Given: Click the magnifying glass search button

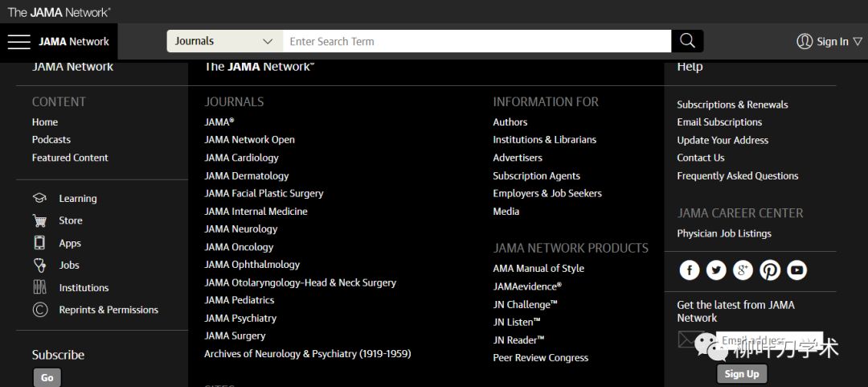Looking at the screenshot, I should (x=687, y=41).
